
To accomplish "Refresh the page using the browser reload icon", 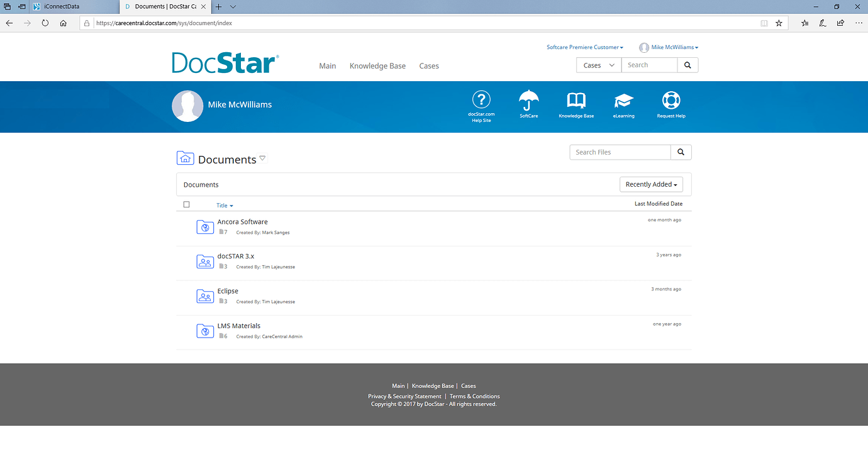I will [x=45, y=23].
